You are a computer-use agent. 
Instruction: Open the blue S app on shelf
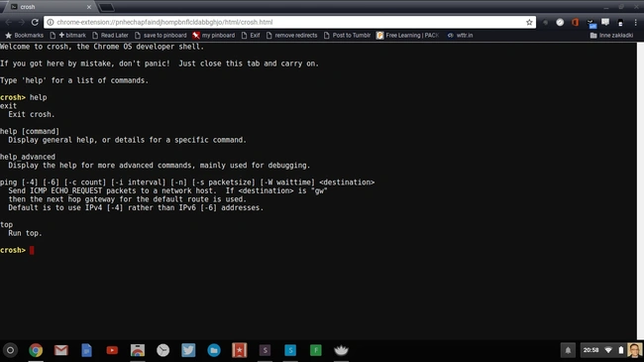click(x=290, y=350)
